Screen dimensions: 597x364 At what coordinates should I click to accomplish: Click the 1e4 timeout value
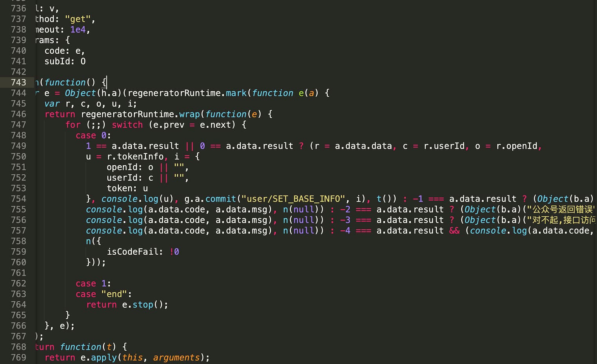click(x=78, y=29)
